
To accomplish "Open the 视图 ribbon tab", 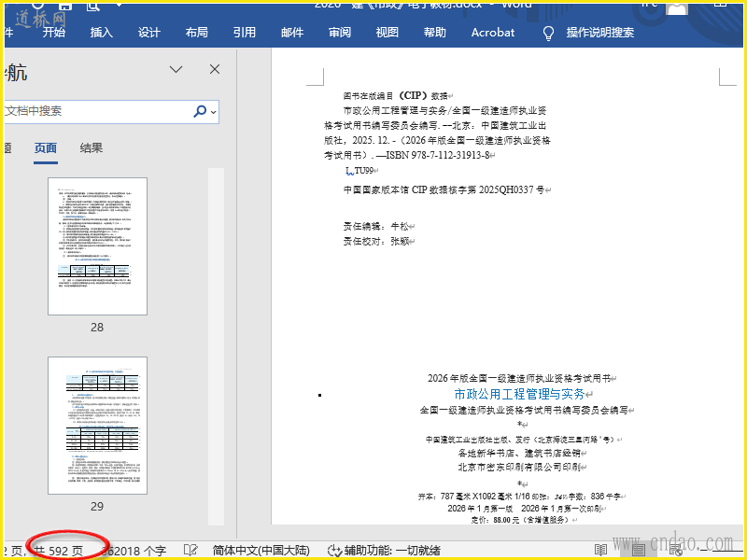I will [388, 33].
